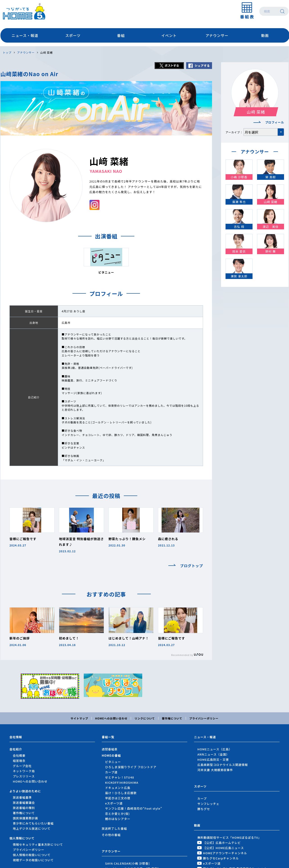Go to ブログトップ arrow link
This screenshot has height=868, width=289.
[185, 566]
